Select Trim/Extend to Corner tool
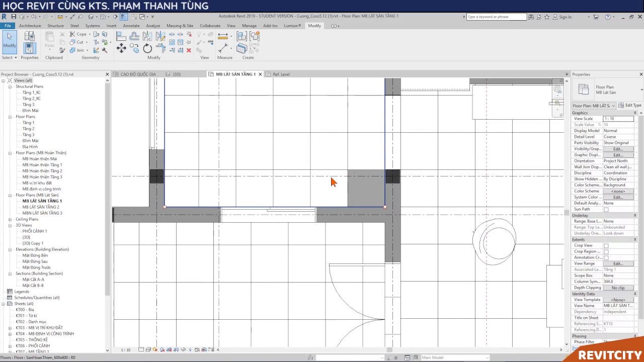Viewport: 644px width, 362px height. pyautogui.click(x=160, y=48)
